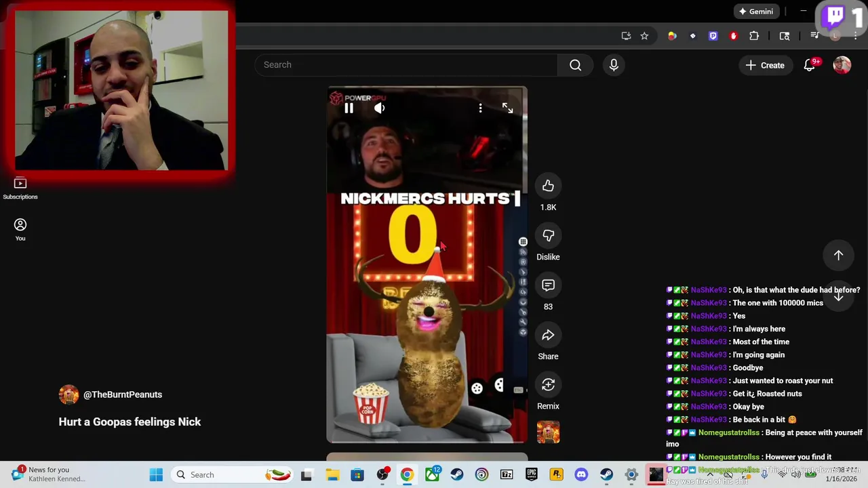Click the multicolor circles extension icon

point(672,36)
